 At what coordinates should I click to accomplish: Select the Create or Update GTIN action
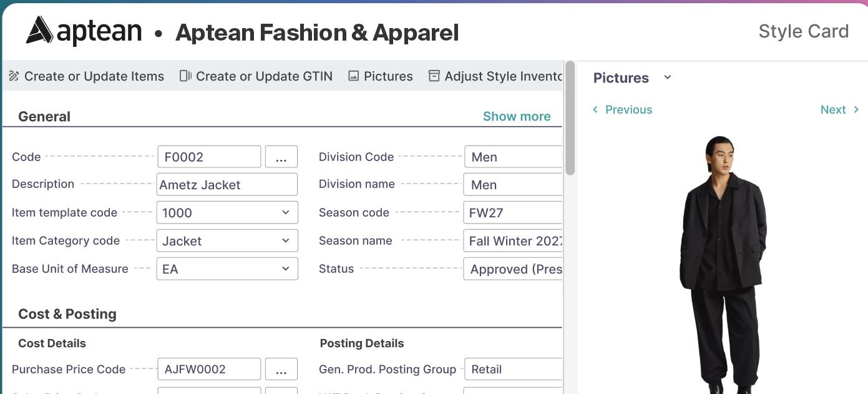click(264, 76)
